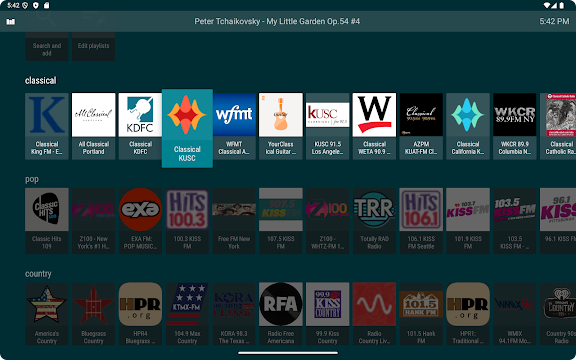Play Bluegrass Country station

[x=93, y=314]
